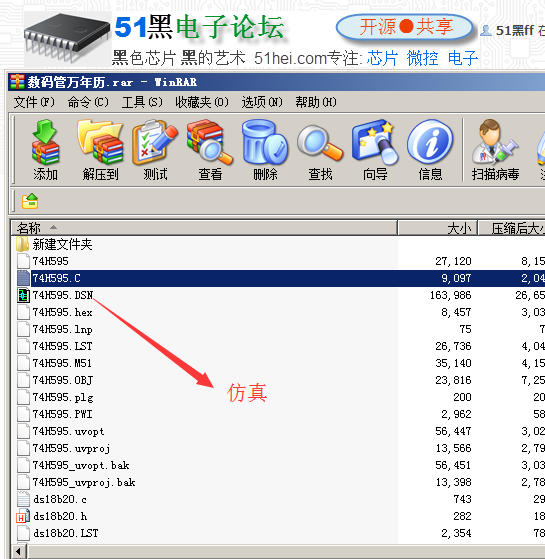Open the 命令(C) menu
Image resolution: width=545 pixels, height=559 pixels.
pos(88,102)
